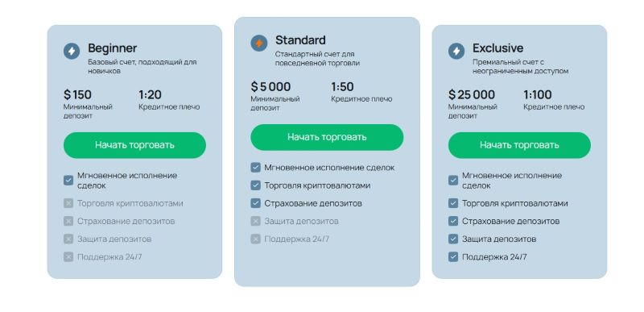Toggle Exclusive's Поддержка 24/7 checkbox
Image resolution: width=644 pixels, height=312 pixels.
click(453, 257)
